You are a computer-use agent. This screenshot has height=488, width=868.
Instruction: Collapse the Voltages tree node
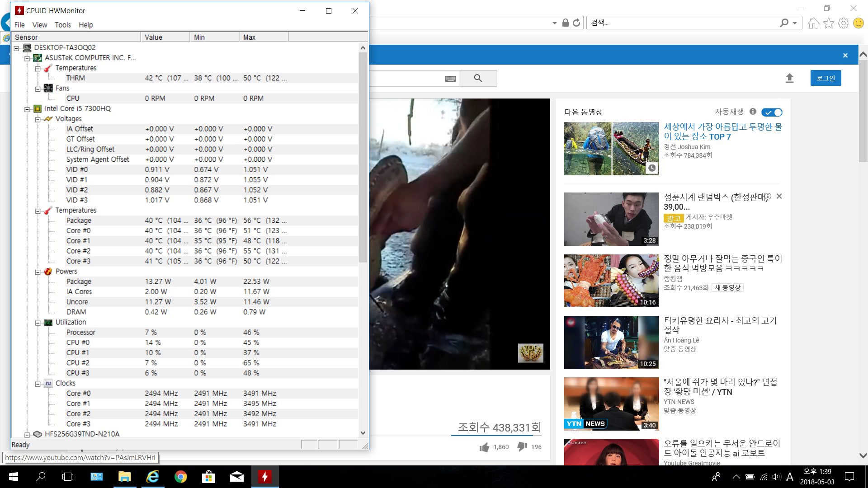click(x=38, y=119)
